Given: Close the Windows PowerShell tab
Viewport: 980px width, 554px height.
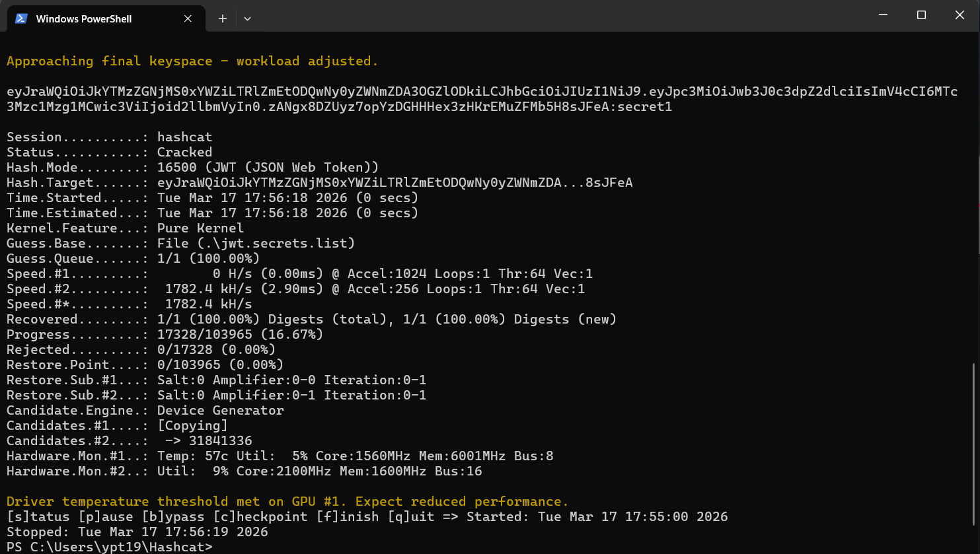Looking at the screenshot, I should click(x=188, y=18).
